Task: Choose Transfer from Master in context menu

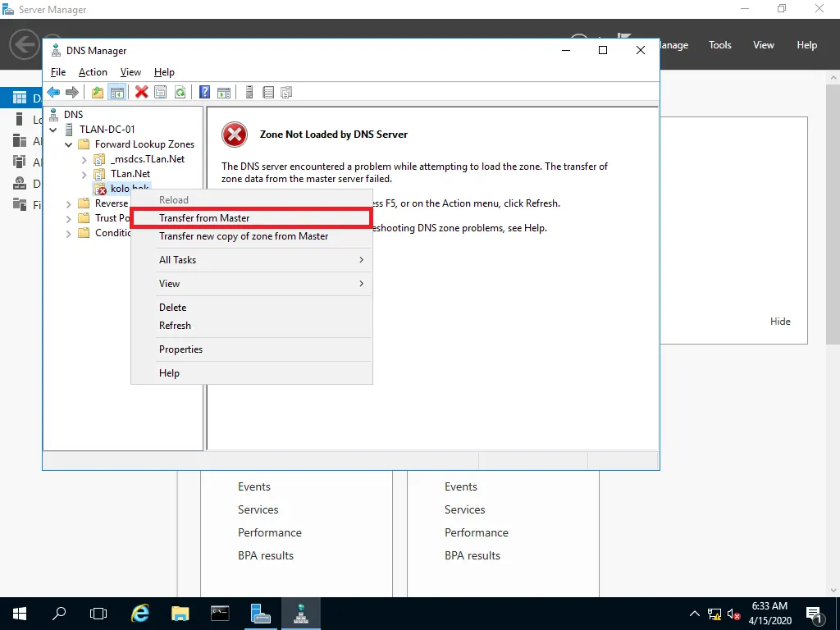Action: 251,218
